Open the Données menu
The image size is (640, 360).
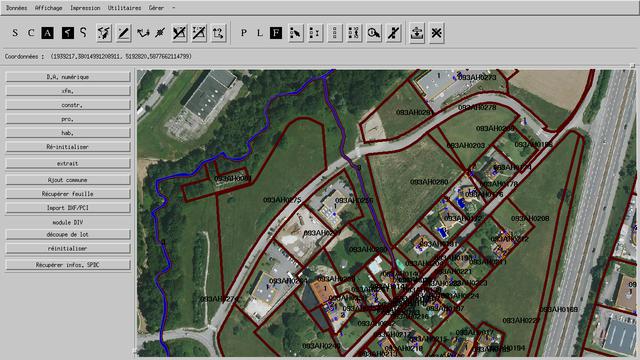pyautogui.click(x=16, y=8)
